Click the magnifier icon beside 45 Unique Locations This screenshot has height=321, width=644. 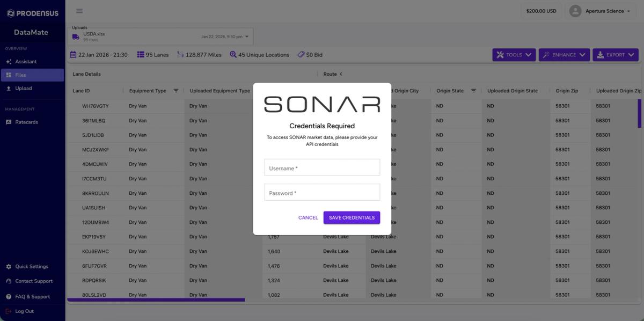tap(232, 54)
